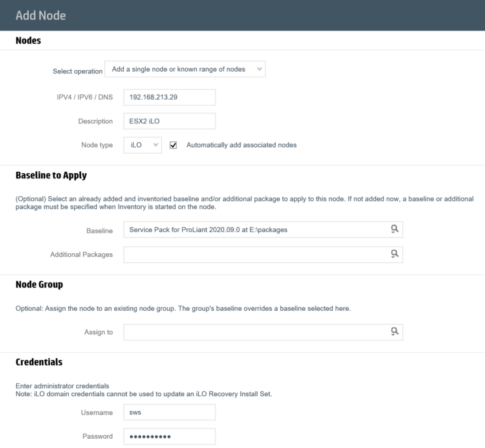
Task: Open the Node type iLO dropdown
Action: (x=143, y=145)
